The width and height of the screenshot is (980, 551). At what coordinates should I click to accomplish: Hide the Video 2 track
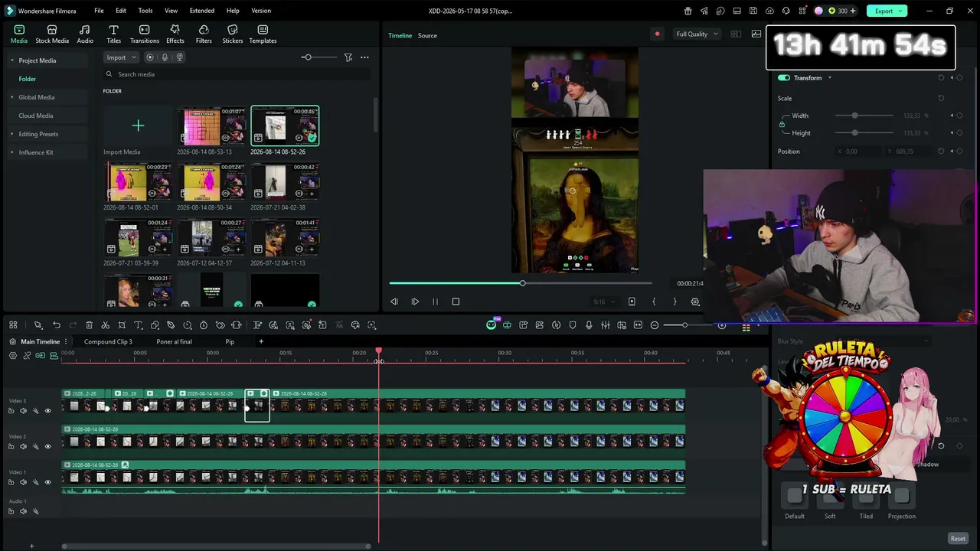click(47, 447)
